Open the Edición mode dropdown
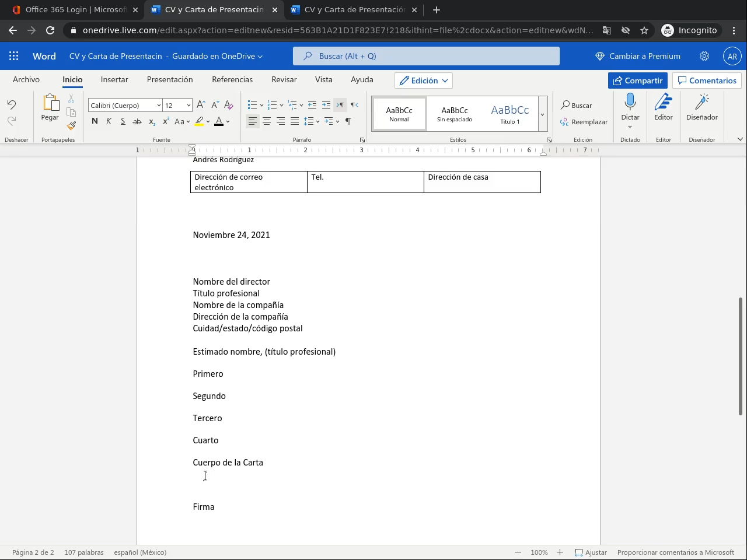Image resolution: width=747 pixels, height=560 pixels. [x=424, y=80]
